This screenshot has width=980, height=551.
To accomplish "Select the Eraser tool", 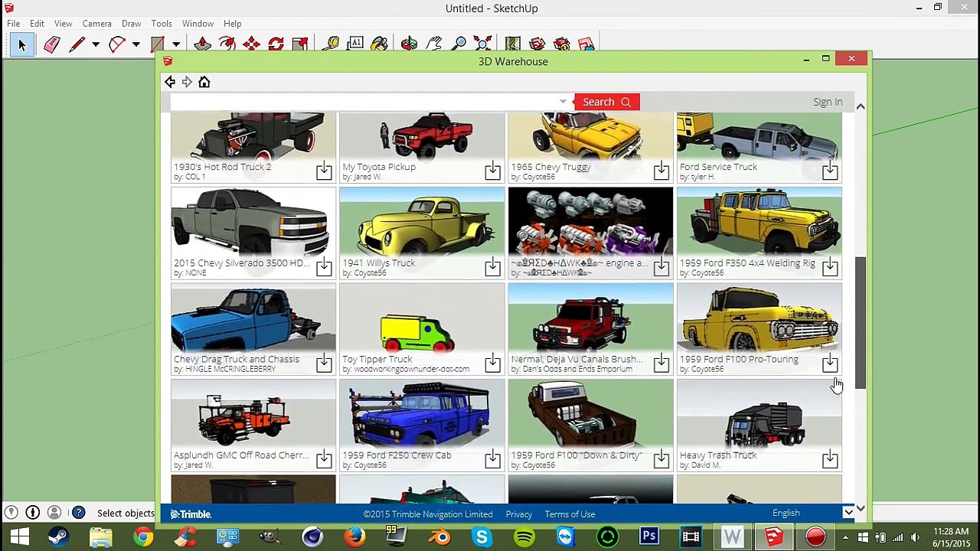I will [x=51, y=44].
